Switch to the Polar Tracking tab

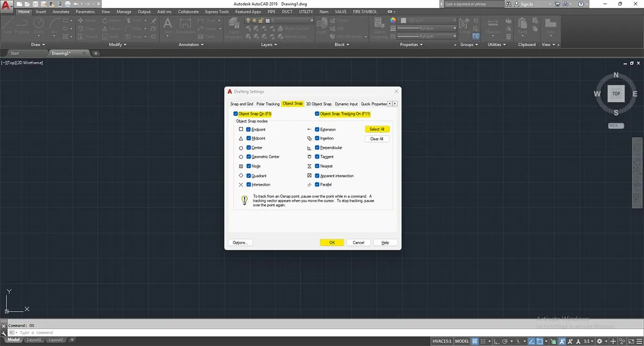pyautogui.click(x=268, y=104)
